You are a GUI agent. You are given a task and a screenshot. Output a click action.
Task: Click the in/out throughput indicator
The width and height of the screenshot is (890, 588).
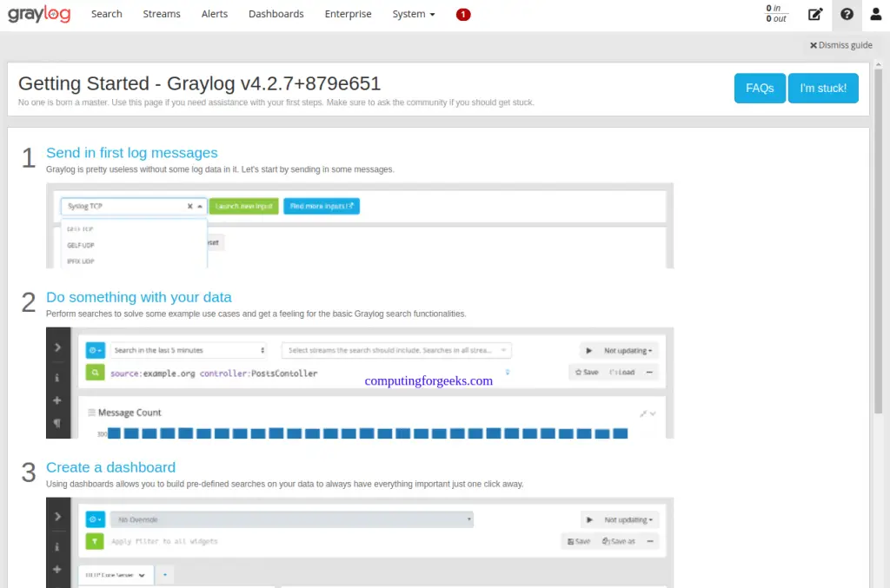tap(776, 14)
